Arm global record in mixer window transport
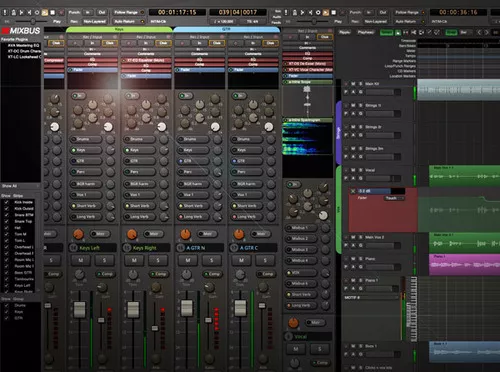This screenshot has width=500, height=372. pos(61,13)
